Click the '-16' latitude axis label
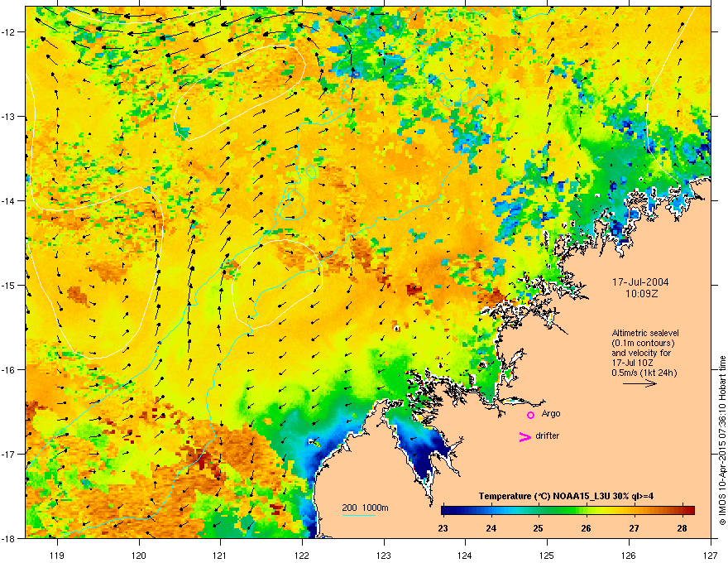Screen dimensions: 728x563 point(9,370)
